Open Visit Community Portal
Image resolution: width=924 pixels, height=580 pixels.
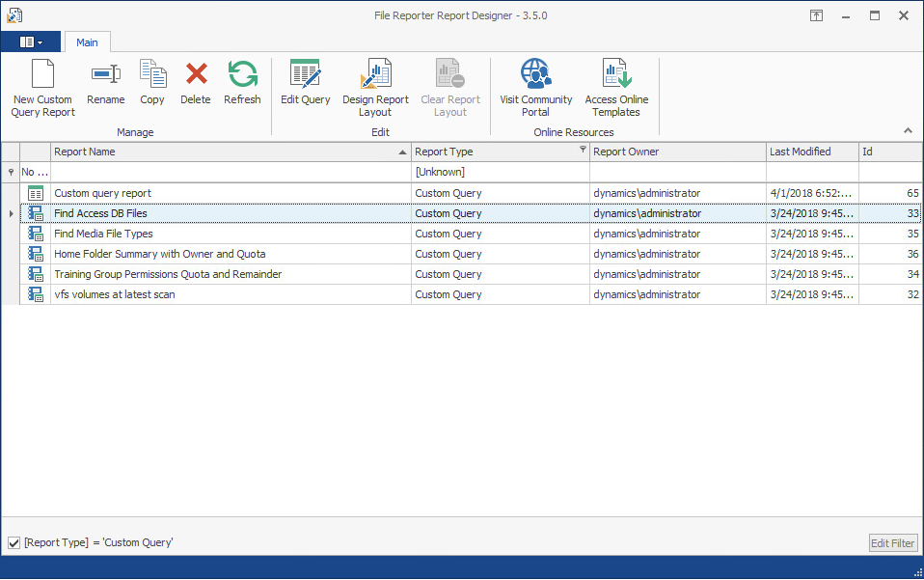coord(535,75)
